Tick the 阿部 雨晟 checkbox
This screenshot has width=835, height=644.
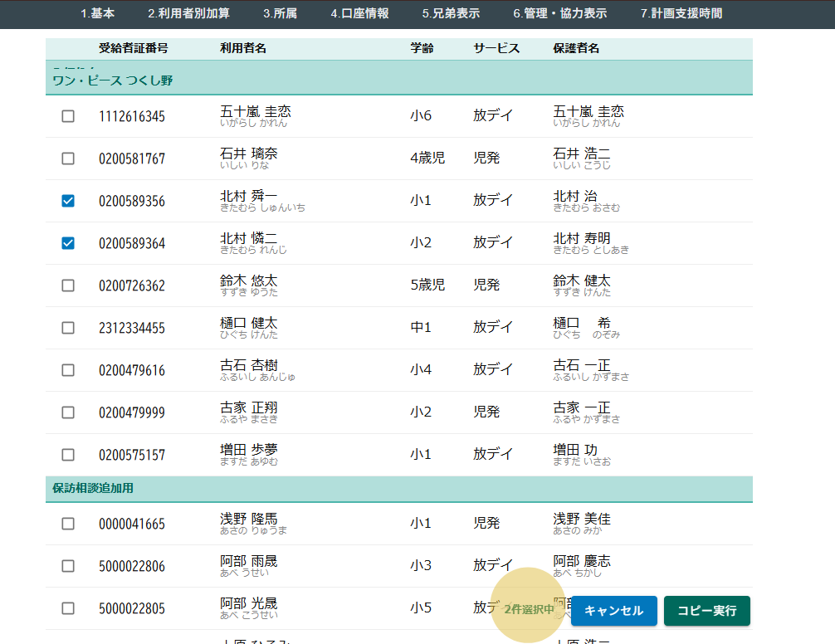tap(68, 566)
